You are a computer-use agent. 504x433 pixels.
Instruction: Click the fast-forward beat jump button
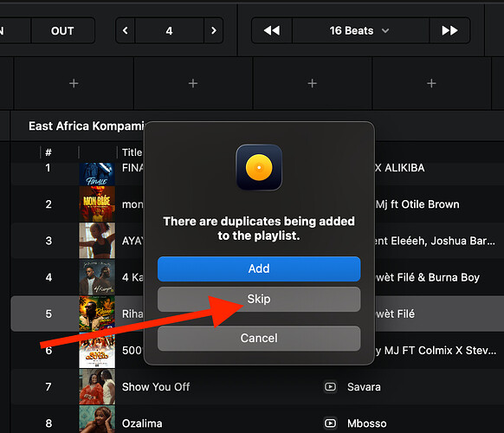pyautogui.click(x=449, y=30)
